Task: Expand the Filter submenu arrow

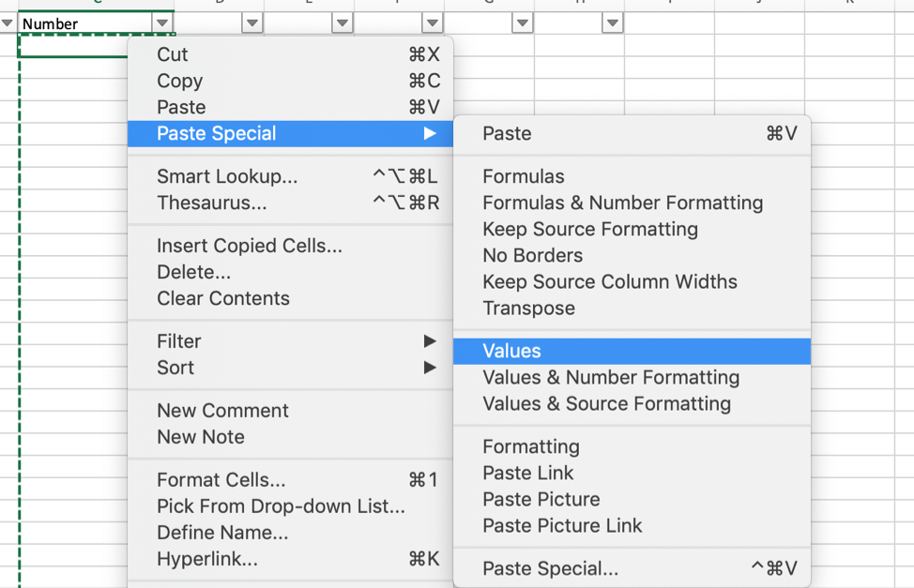Action: pyautogui.click(x=430, y=341)
